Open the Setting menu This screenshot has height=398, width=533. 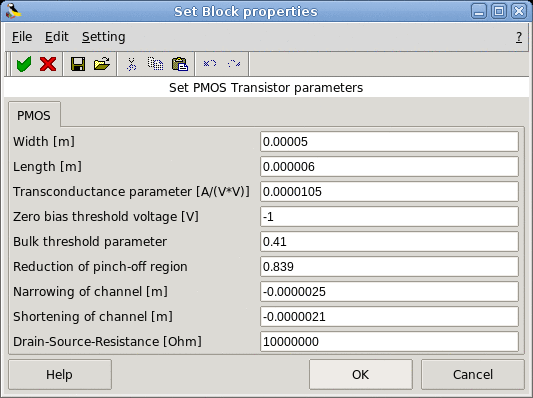pyautogui.click(x=104, y=37)
